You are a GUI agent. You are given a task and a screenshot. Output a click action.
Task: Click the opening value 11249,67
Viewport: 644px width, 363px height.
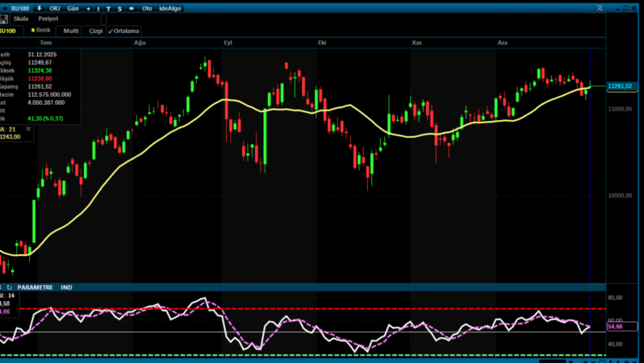(x=40, y=63)
